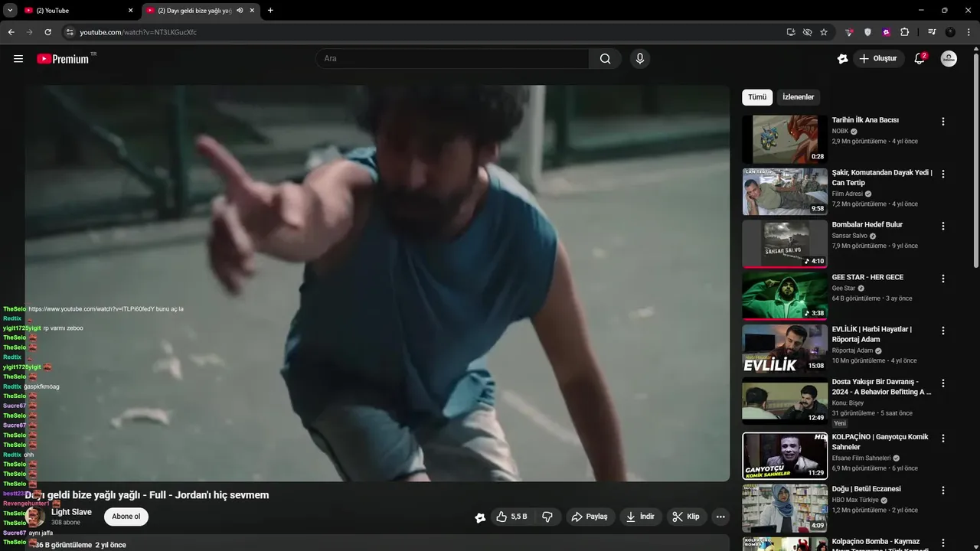Click the purple extension icon in toolbar
Image resolution: width=980 pixels, height=551 pixels.
click(x=886, y=32)
